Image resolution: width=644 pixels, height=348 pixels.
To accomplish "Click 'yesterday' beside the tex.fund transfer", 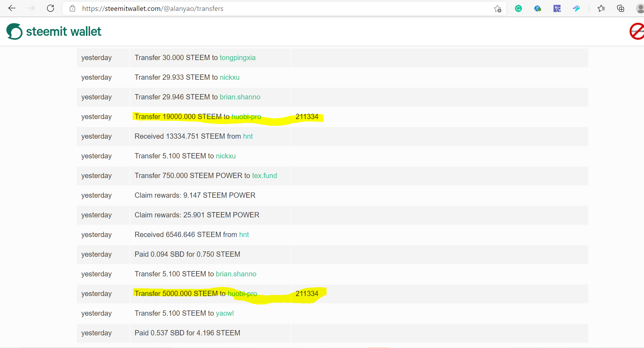I will pos(96,176).
